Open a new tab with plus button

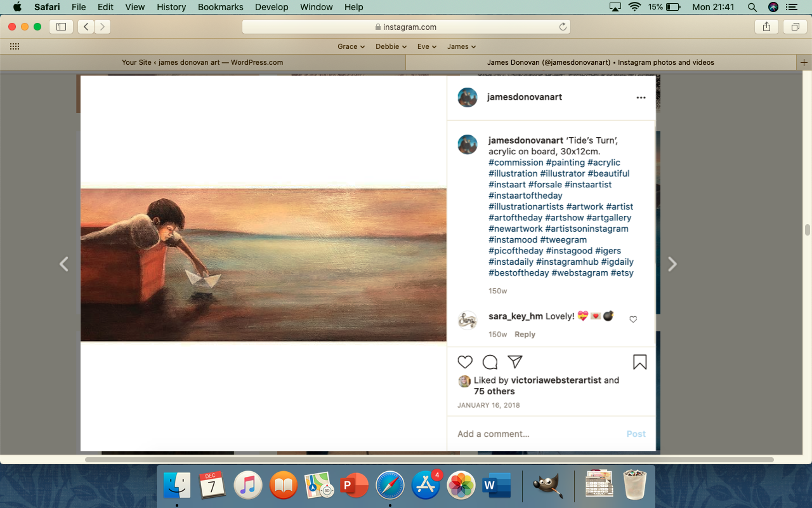[804, 62]
